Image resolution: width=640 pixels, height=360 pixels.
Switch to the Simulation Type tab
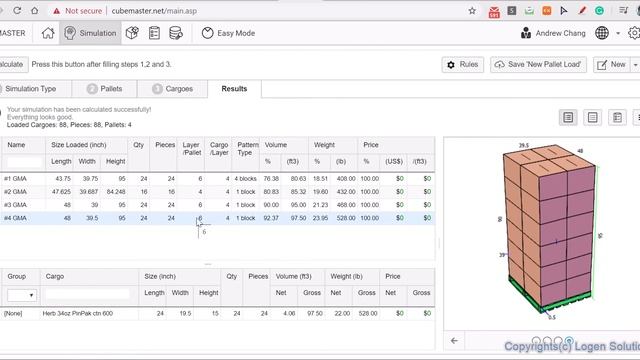(36, 89)
